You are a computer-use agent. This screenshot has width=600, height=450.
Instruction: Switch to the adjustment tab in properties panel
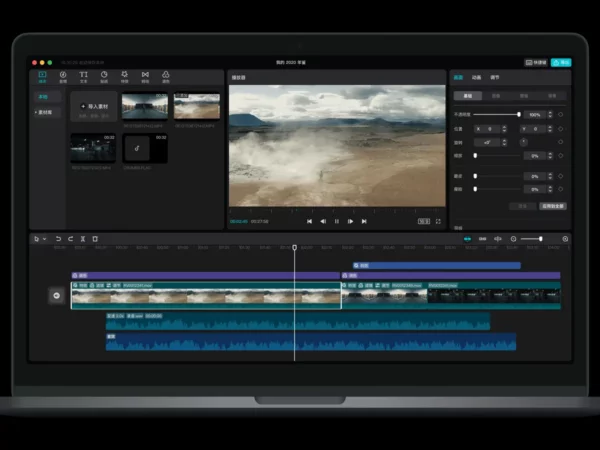click(494, 77)
